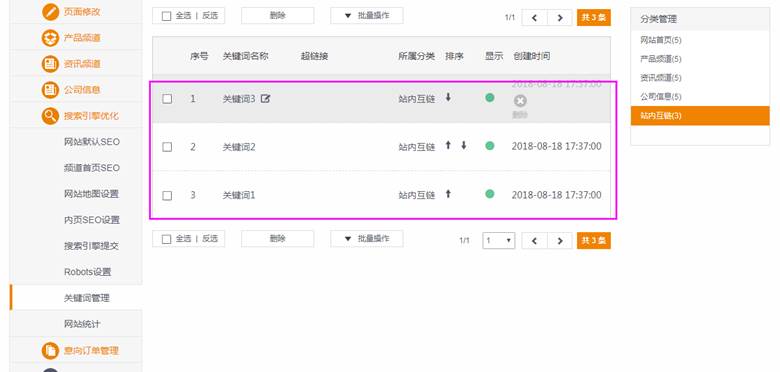Click the gray delete X icon in row 1

(520, 101)
